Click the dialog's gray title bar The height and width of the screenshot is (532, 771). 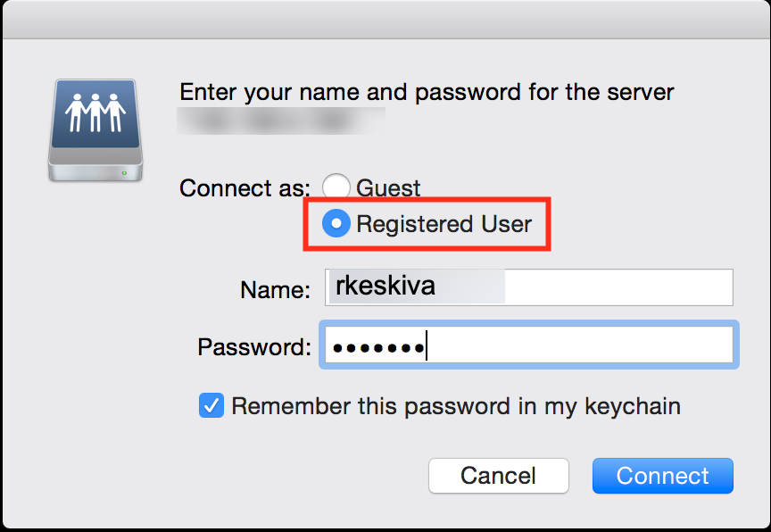385,20
